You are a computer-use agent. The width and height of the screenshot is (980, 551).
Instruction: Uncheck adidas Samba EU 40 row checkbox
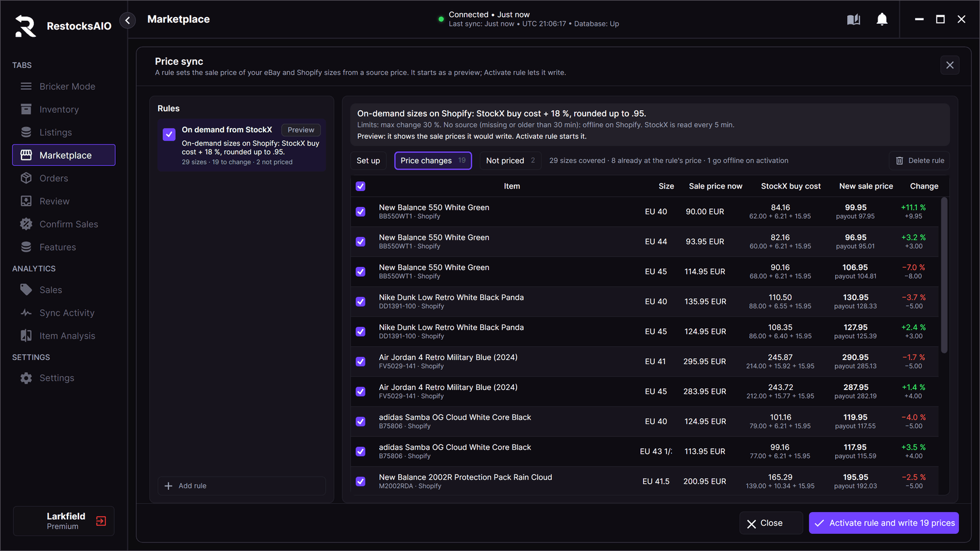pos(361,422)
